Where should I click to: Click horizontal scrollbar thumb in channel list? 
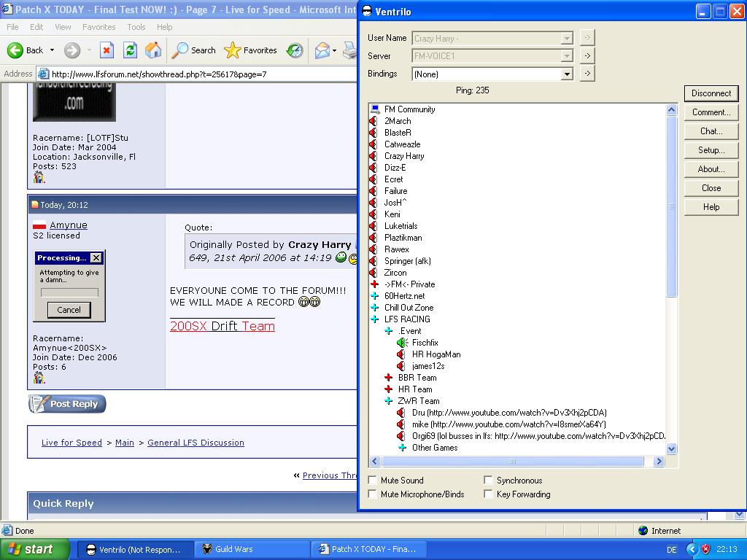coord(513,461)
